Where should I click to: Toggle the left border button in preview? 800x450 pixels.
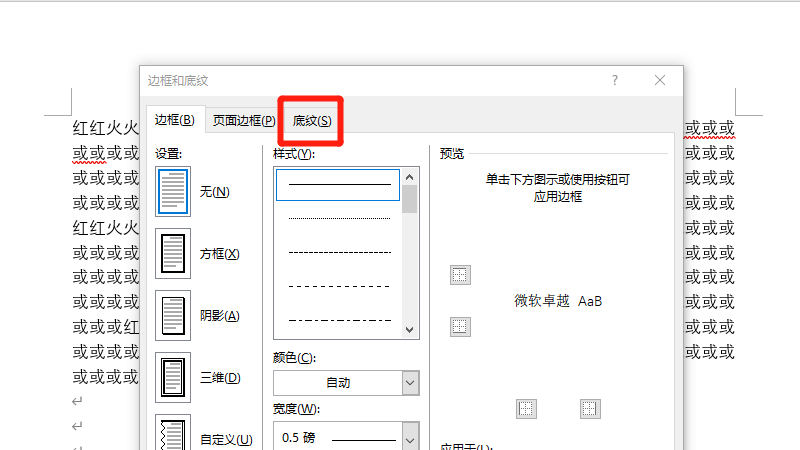[x=526, y=408]
